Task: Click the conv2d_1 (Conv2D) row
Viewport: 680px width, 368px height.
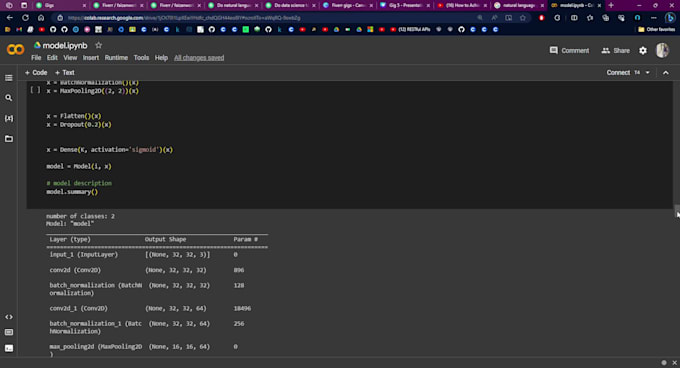Action: tap(150, 308)
